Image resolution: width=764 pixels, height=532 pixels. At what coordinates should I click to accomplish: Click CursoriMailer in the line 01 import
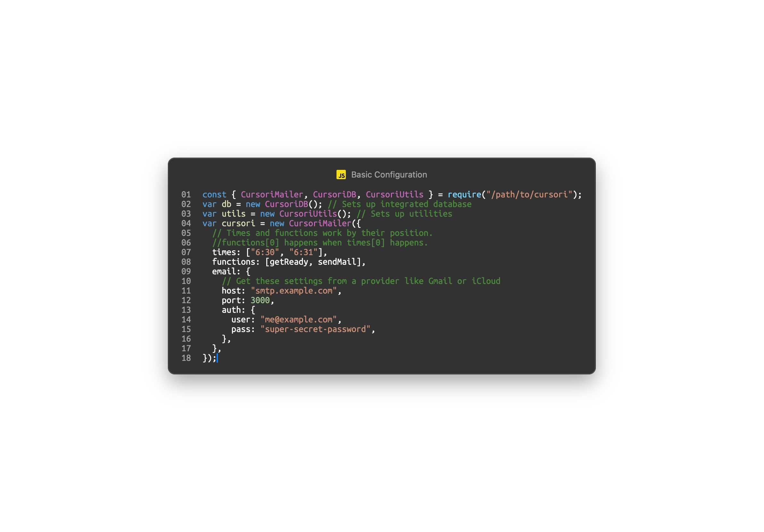point(272,195)
